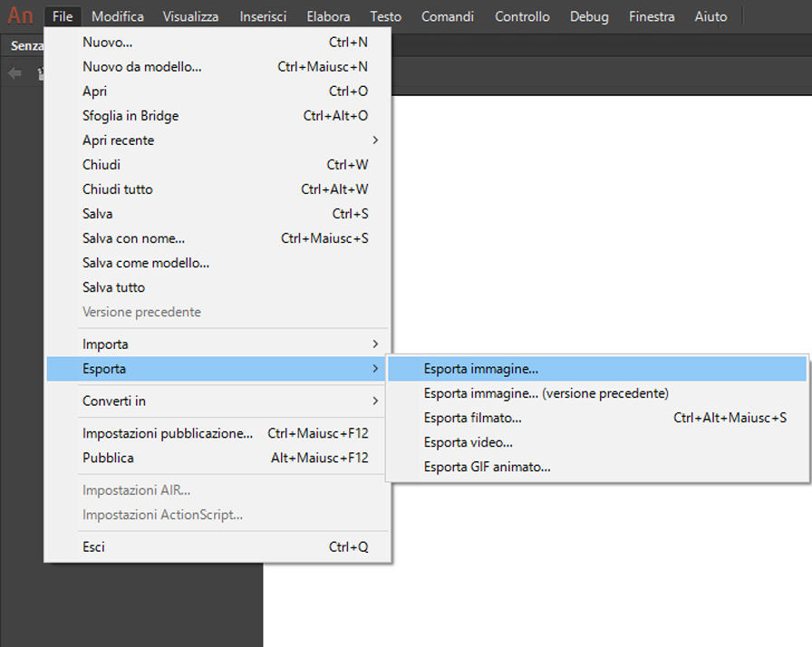The width and height of the screenshot is (812, 647).
Task: Select Salva con nome
Action: click(x=133, y=238)
